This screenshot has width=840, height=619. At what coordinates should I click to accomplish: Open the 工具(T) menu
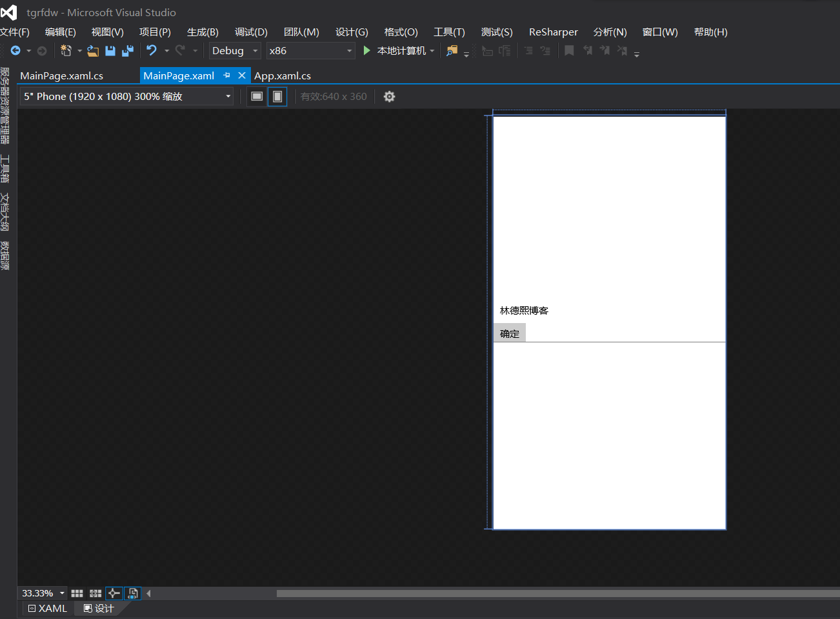[x=449, y=32]
